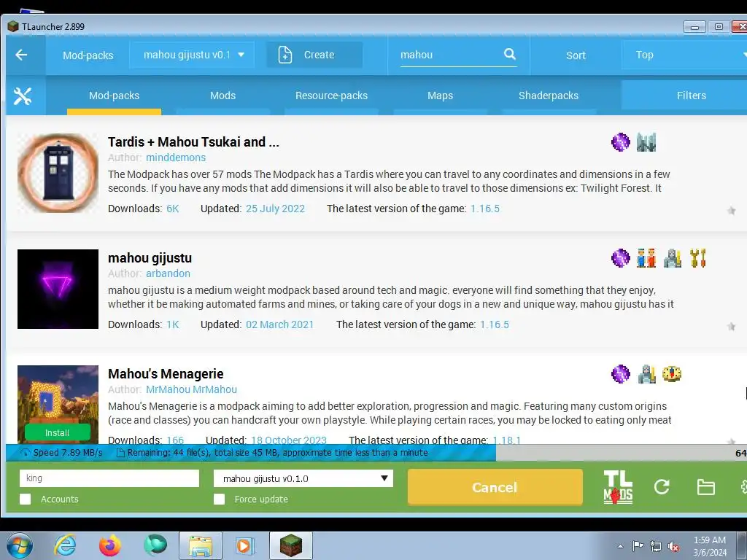Enable the Force update checkbox
The width and height of the screenshot is (747, 560).
[x=219, y=499]
